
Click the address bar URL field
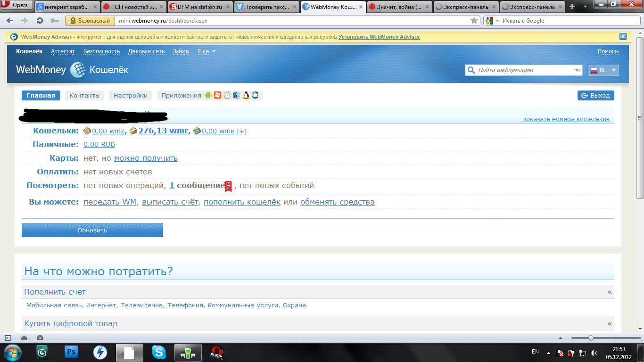pos(292,21)
